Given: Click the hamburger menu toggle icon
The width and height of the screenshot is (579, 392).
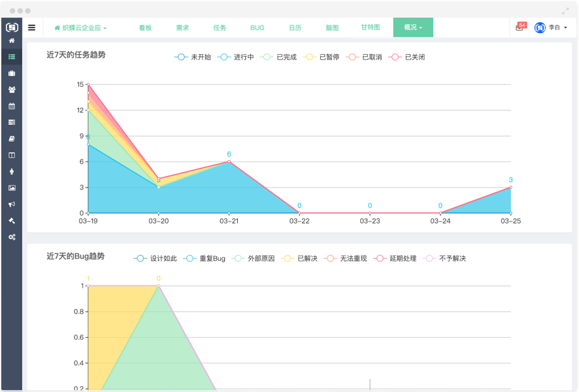Looking at the screenshot, I should pos(31,27).
